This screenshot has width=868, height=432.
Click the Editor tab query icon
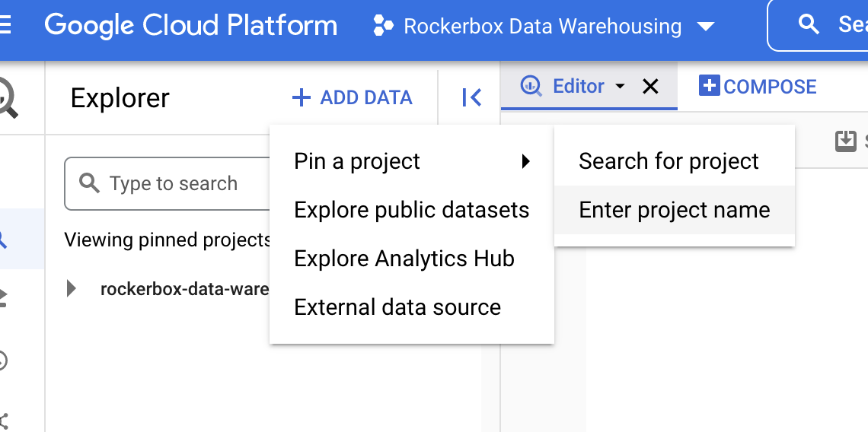[x=531, y=86]
